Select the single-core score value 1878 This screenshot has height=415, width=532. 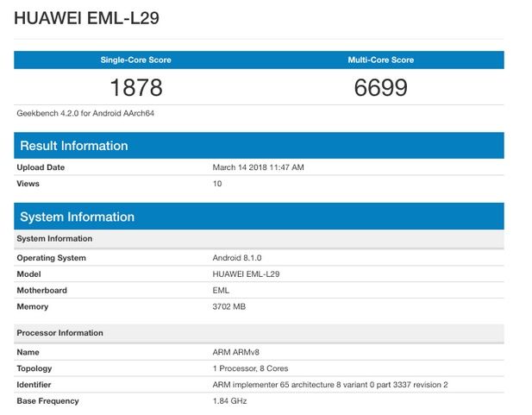pos(136,88)
